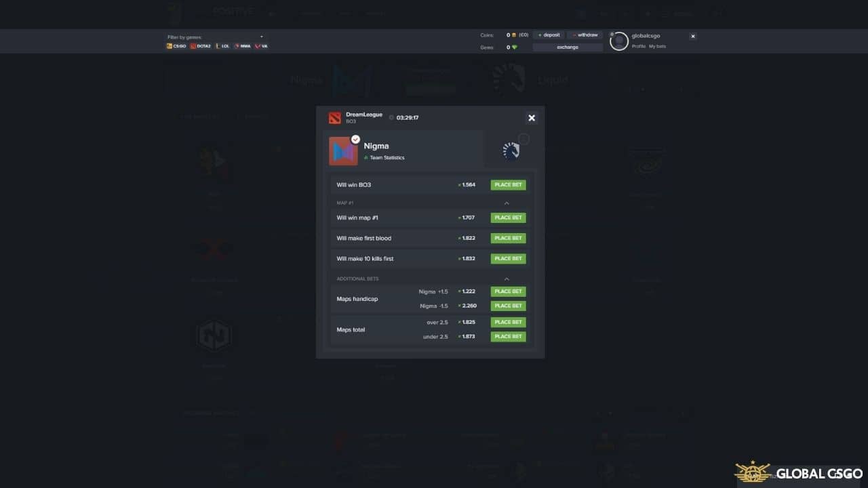Viewport: 868px width, 488px height.
Task: Open Team Statistics link
Action: click(x=387, y=158)
